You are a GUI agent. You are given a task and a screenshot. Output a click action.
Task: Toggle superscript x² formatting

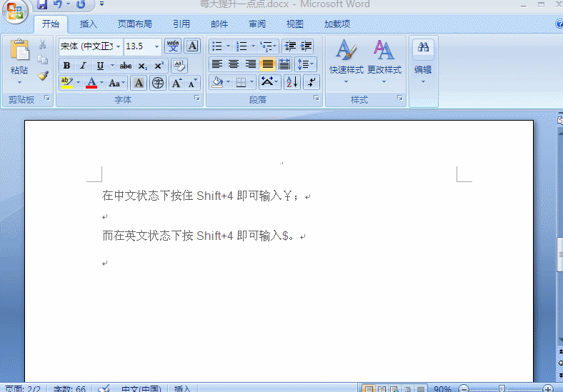(159, 66)
